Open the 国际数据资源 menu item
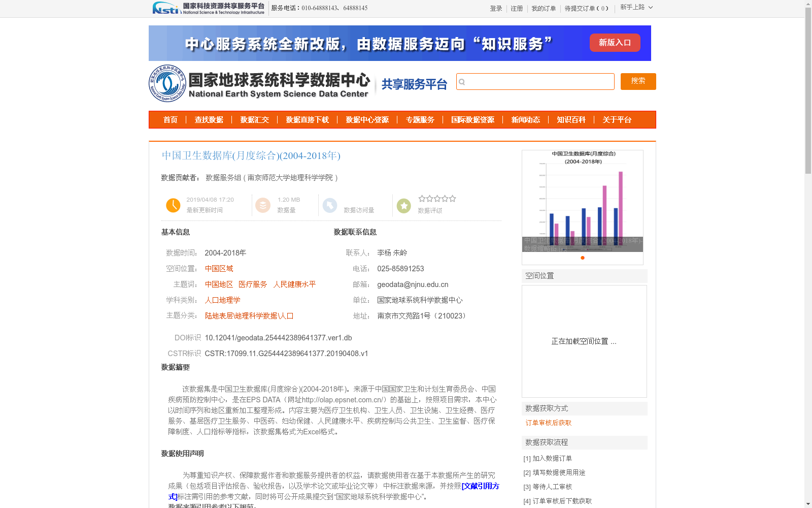812x508 pixels. (473, 120)
